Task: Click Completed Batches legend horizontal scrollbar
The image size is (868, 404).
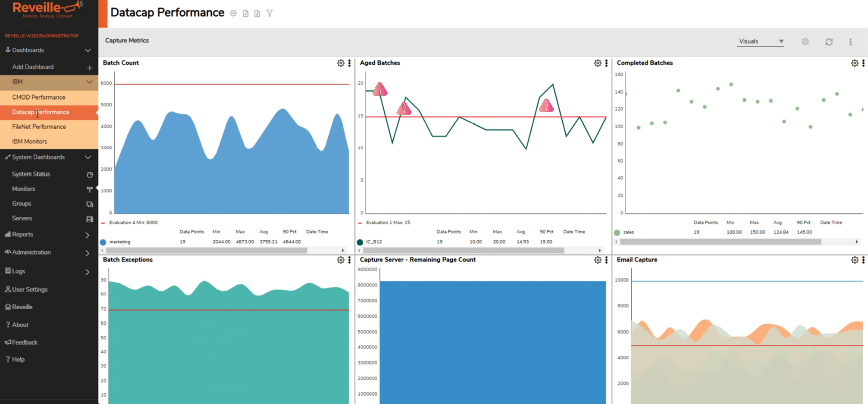Action: click(721, 242)
